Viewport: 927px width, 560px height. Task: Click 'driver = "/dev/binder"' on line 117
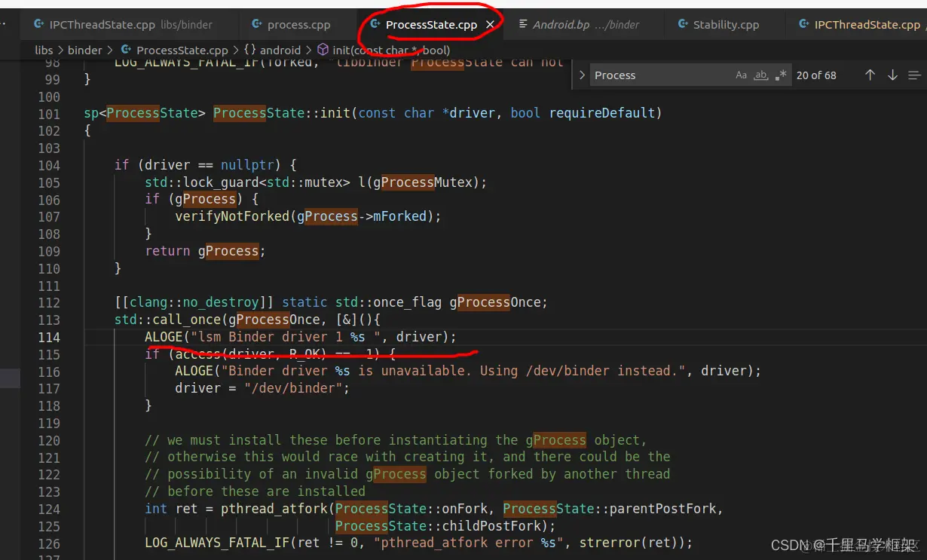point(262,388)
